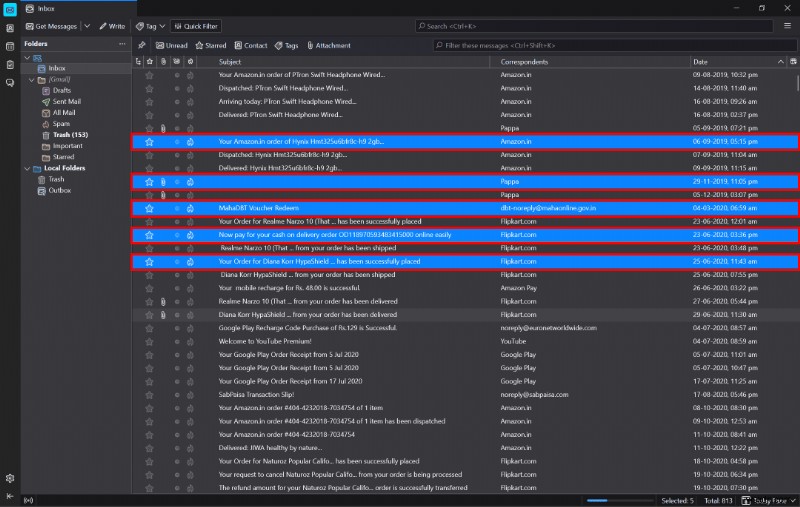Click Get Messages button
This screenshot has width=800, height=507.
coord(52,26)
